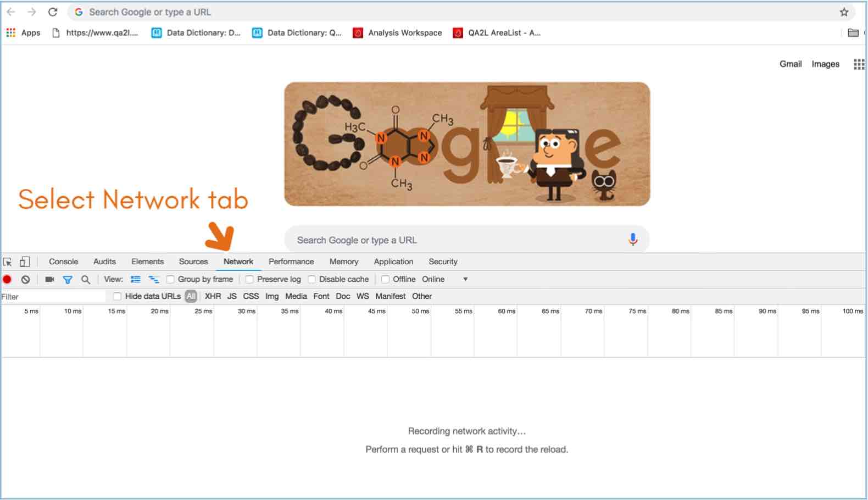Filter requests by JS
The width and height of the screenshot is (868, 500).
pyautogui.click(x=232, y=297)
